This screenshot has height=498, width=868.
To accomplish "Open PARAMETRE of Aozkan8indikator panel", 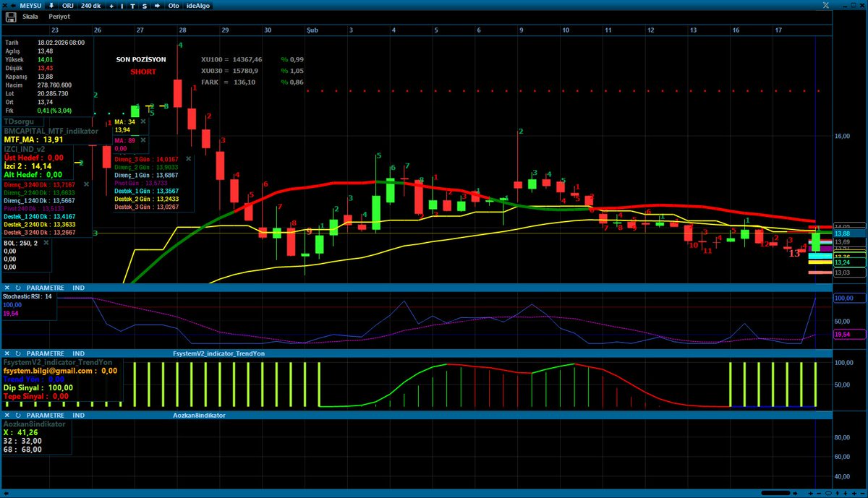I will tap(44, 416).
